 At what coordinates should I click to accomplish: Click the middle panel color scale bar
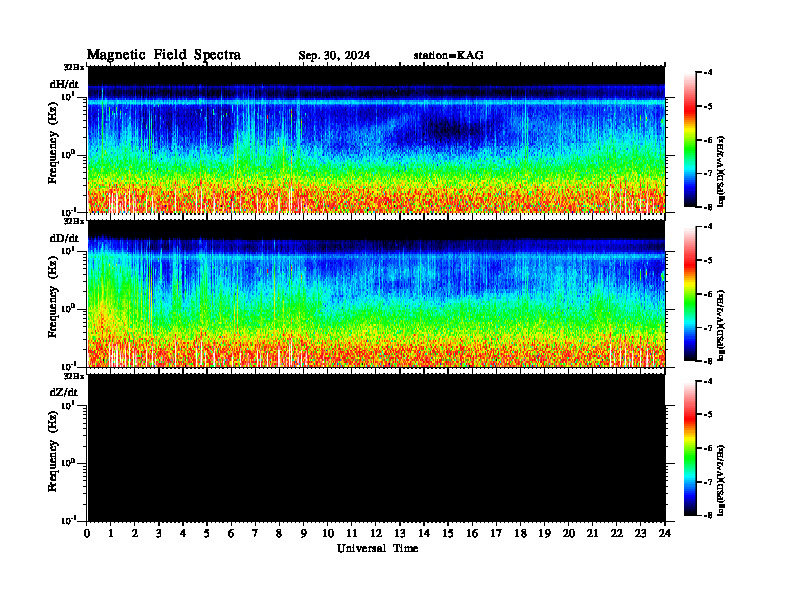690,294
